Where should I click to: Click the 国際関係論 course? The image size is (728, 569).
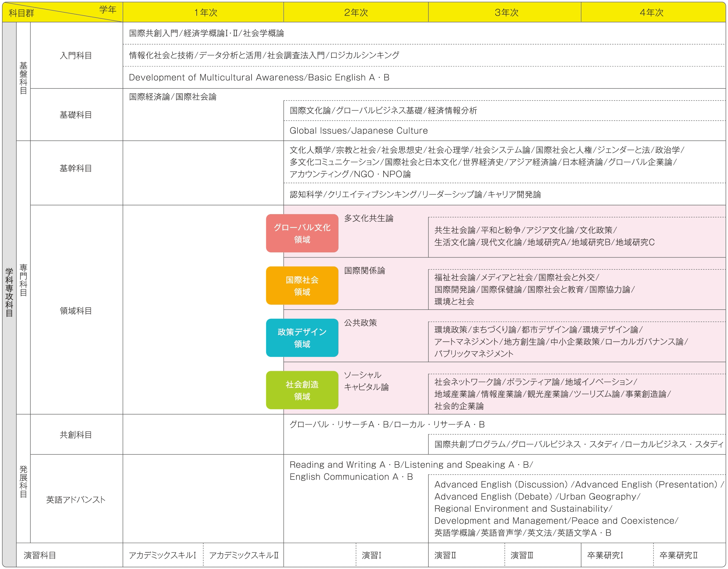point(365,271)
